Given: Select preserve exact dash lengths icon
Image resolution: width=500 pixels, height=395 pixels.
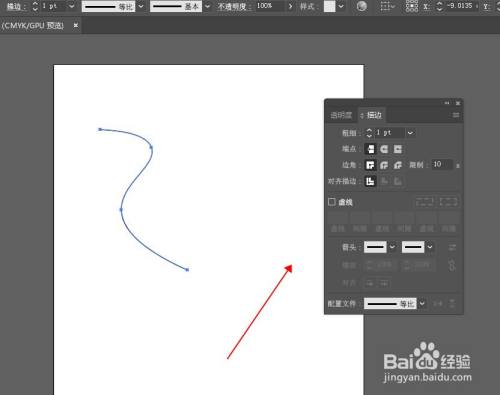Looking at the screenshot, I should tap(425, 202).
